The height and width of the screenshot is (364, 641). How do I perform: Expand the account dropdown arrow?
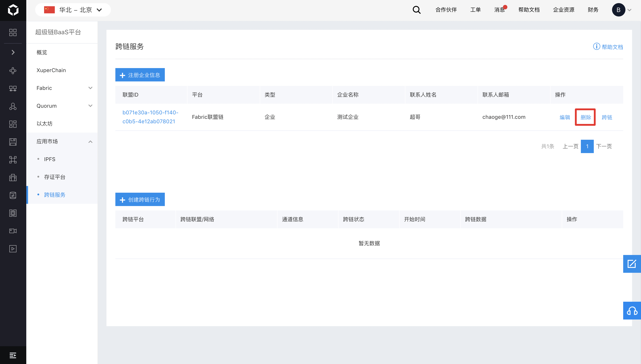pos(629,10)
